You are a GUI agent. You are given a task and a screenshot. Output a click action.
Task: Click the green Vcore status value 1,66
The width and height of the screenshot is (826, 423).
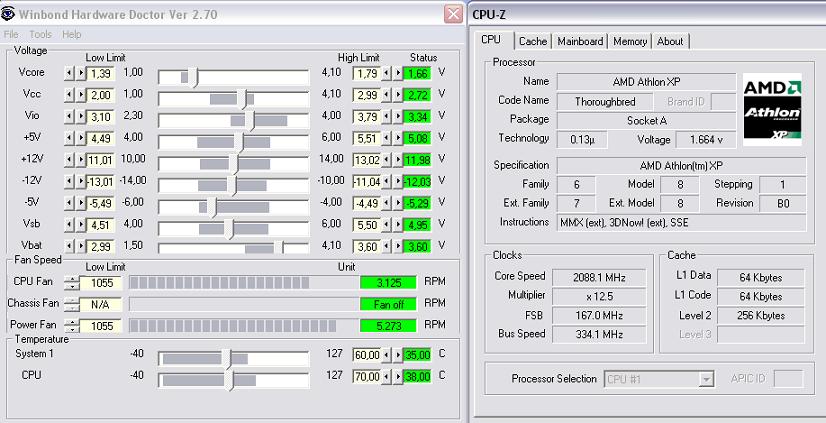click(418, 74)
